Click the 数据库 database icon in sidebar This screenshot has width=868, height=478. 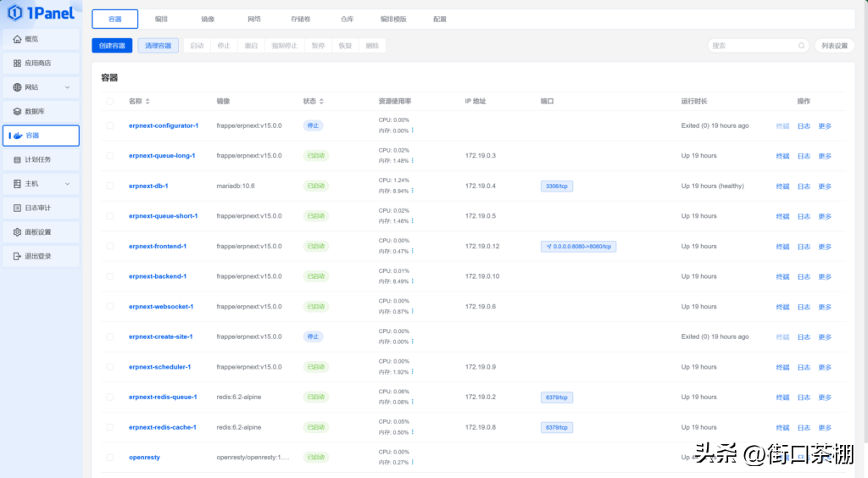pos(17,111)
